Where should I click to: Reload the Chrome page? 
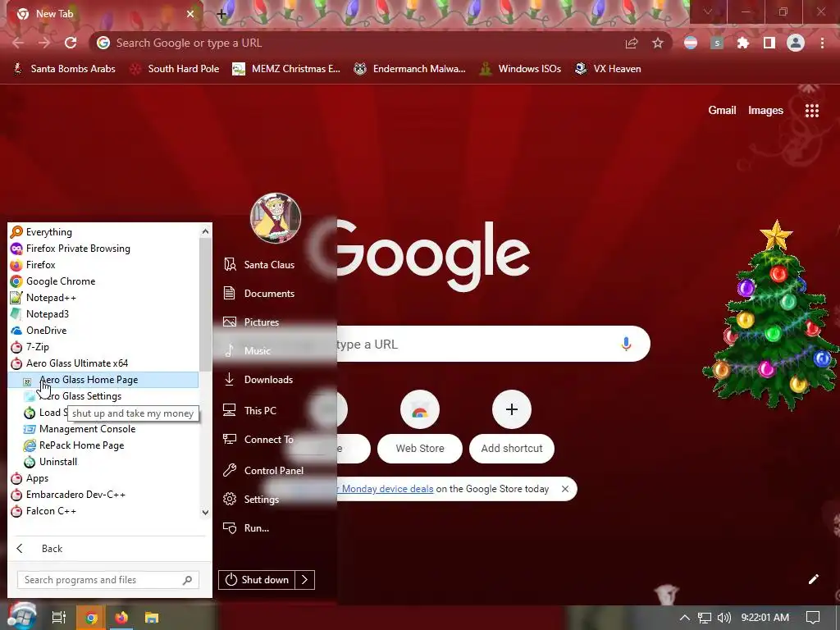[71, 43]
